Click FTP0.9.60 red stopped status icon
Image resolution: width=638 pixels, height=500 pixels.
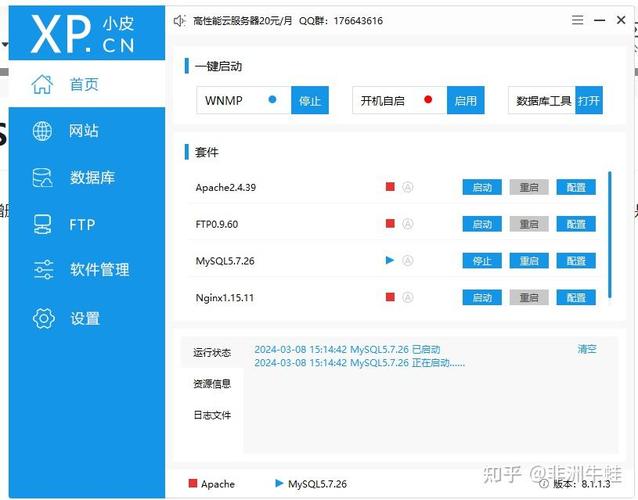coord(390,223)
